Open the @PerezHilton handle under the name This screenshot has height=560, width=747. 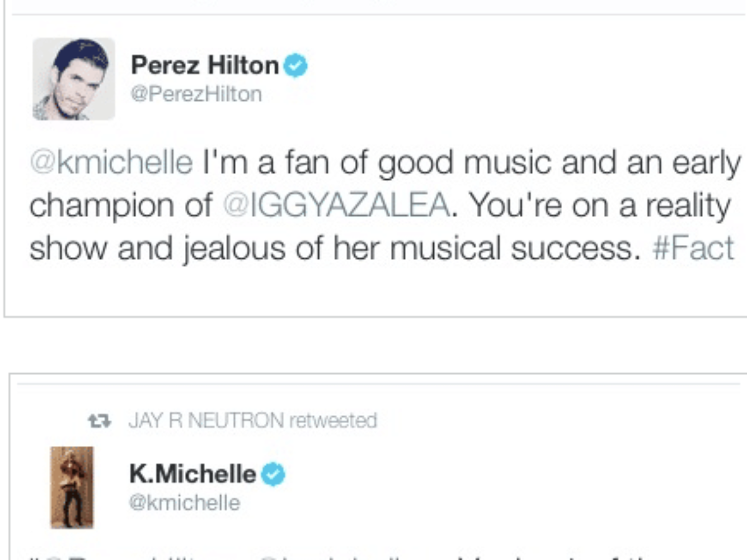pos(195,95)
